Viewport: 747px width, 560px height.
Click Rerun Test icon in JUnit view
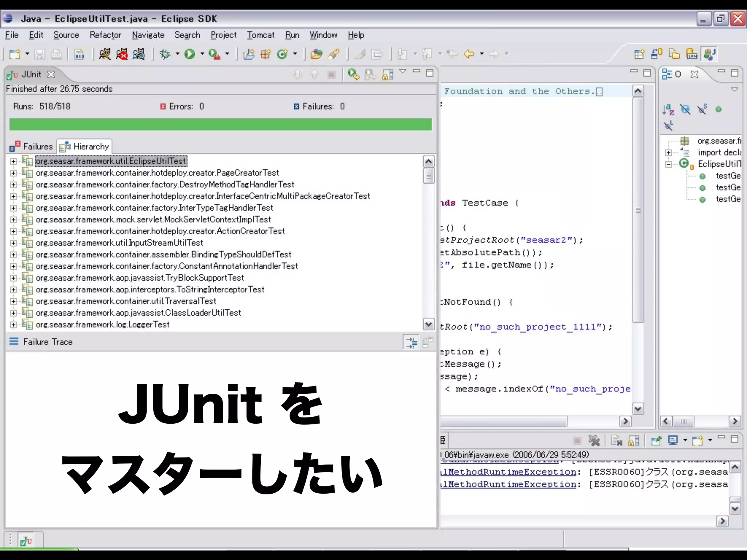click(x=353, y=74)
